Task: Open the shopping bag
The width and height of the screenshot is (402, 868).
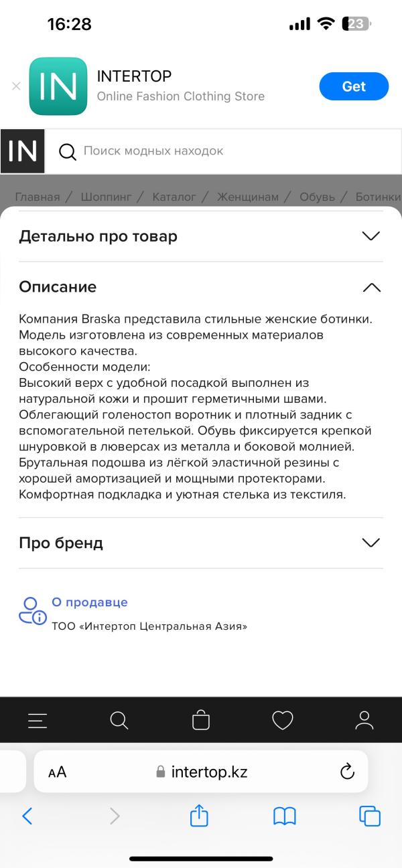Action: 201,720
